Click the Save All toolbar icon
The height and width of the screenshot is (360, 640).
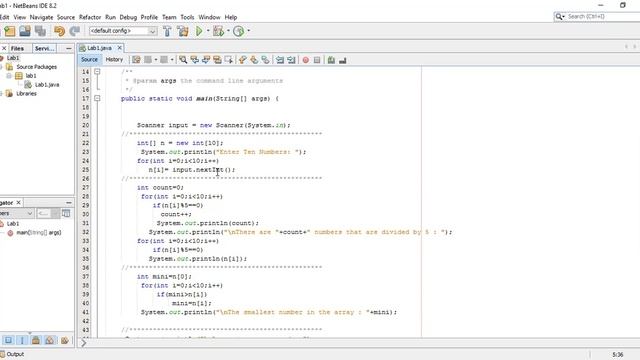point(40,31)
